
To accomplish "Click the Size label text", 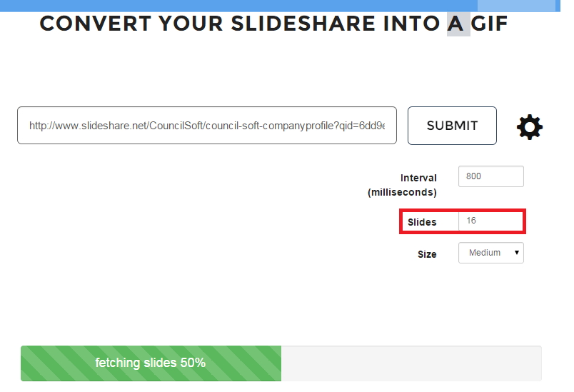I will (x=427, y=254).
